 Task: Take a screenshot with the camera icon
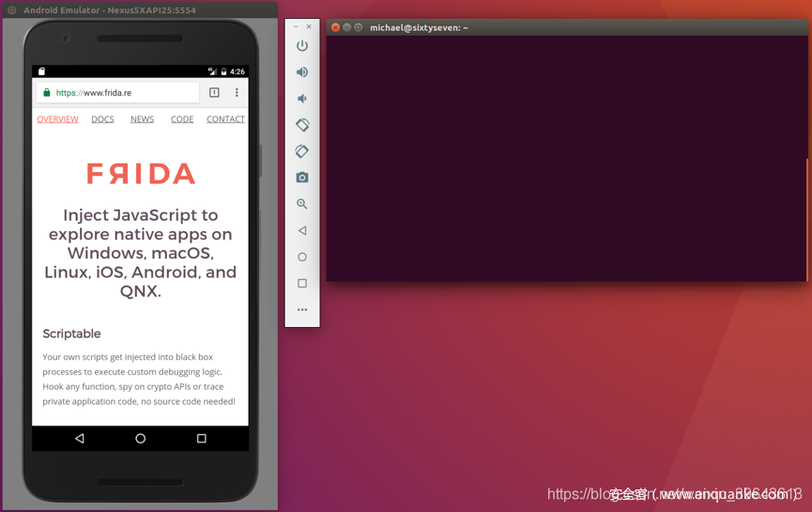click(302, 178)
